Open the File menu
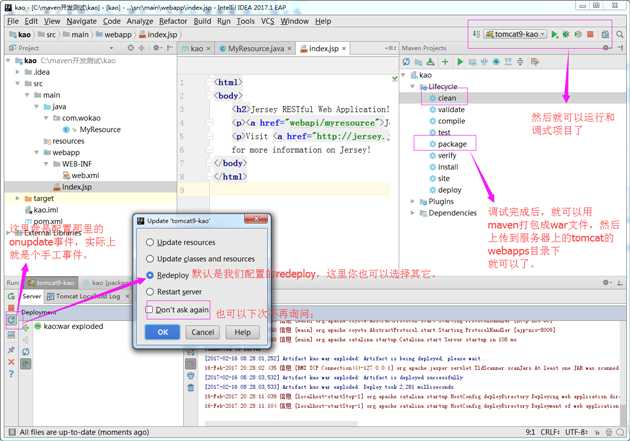Image resolution: width=630 pixels, height=441 pixels. 13,21
